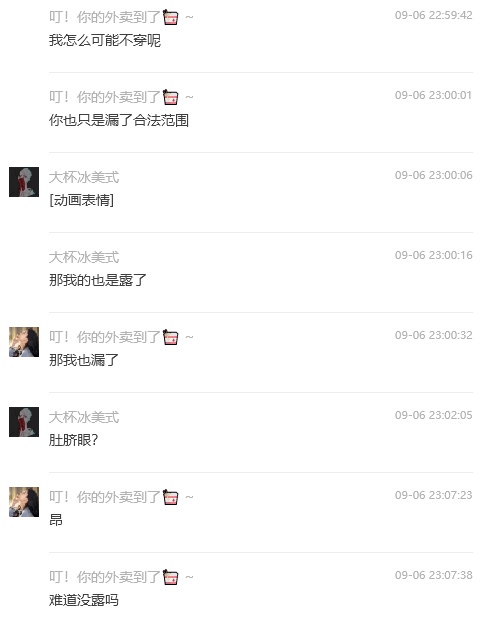482x620 pixels.
Task: Select the message text 我怎么可能不穿呢
Action: pos(105,40)
